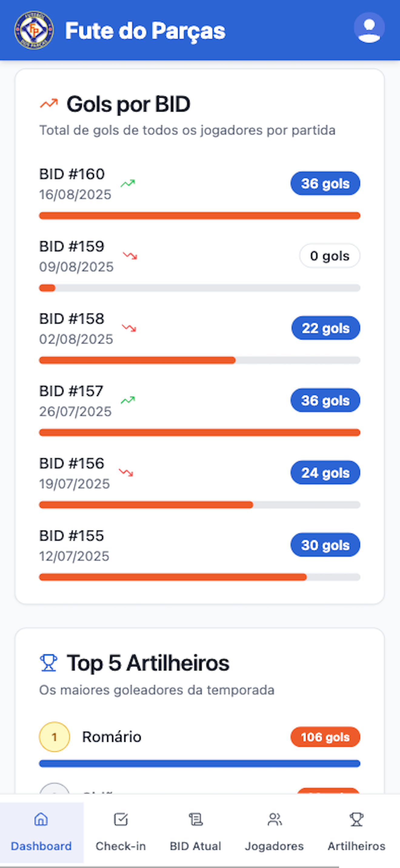Click the red downward trend icon for BID #158
400x868 pixels.
pyautogui.click(x=129, y=328)
